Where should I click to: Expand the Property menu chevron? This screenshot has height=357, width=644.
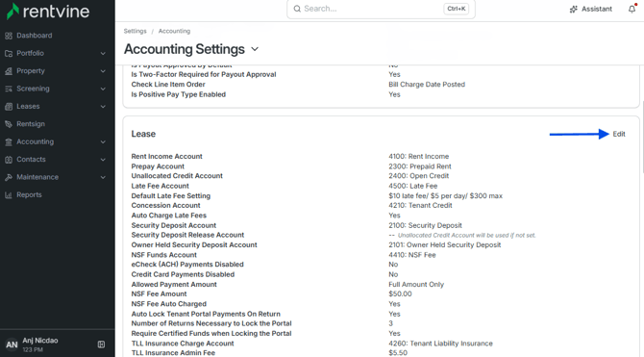click(x=103, y=71)
